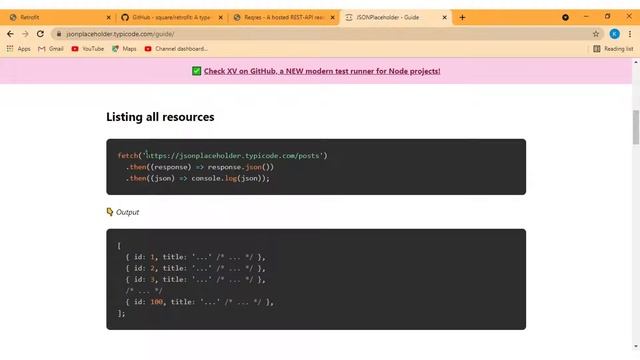The width and height of the screenshot is (640, 360).
Task: Close the Retrofit tab
Action: (109, 18)
